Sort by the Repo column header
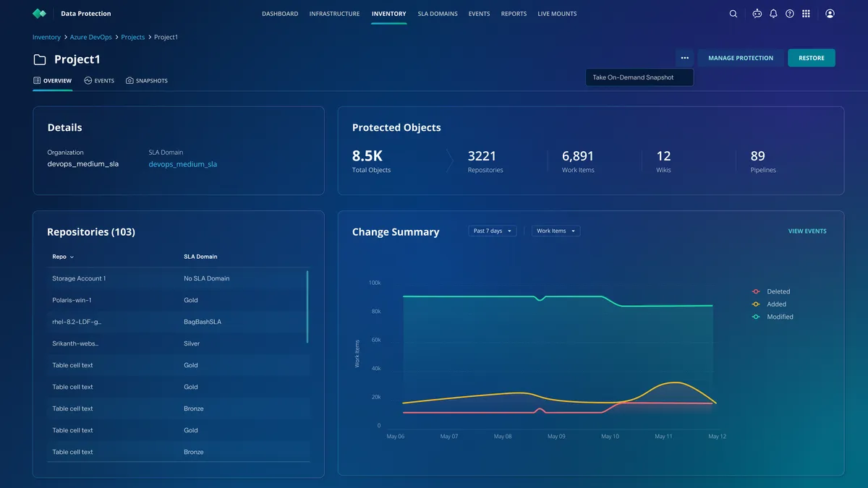This screenshot has width=868, height=488. click(x=63, y=257)
